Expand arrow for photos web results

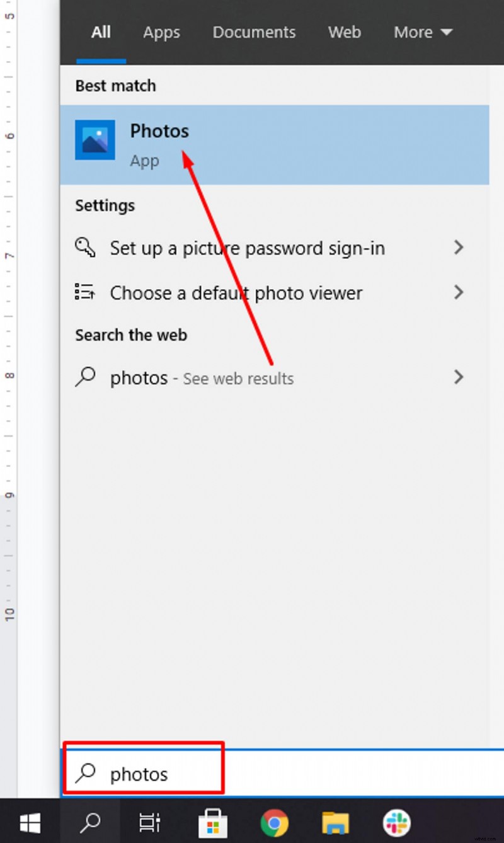459,377
